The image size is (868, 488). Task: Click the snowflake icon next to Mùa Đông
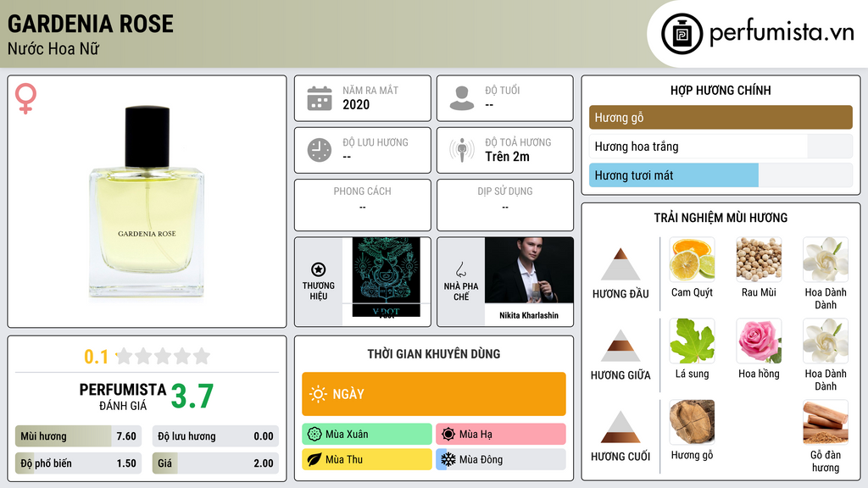(x=448, y=459)
